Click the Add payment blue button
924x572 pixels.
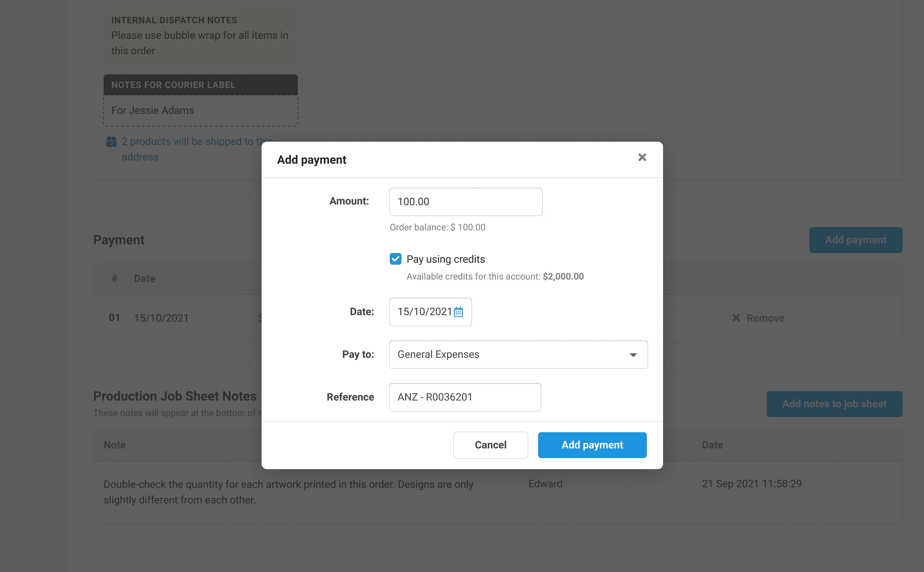592,445
